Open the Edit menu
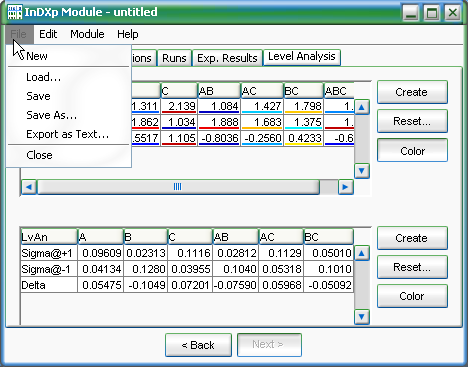This screenshot has height=367, width=468. click(48, 34)
